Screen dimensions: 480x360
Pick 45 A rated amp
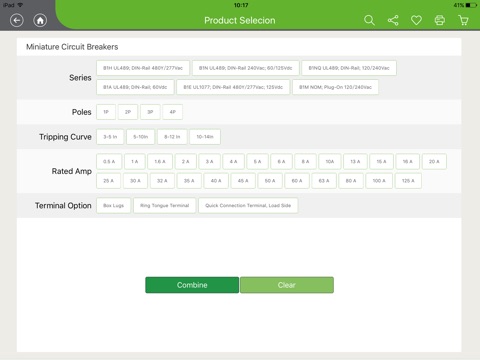[x=243, y=181]
